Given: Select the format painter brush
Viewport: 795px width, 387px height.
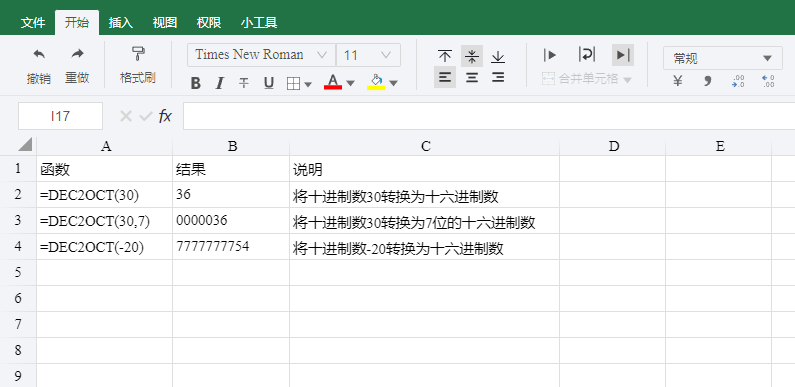Looking at the screenshot, I should tap(138, 53).
